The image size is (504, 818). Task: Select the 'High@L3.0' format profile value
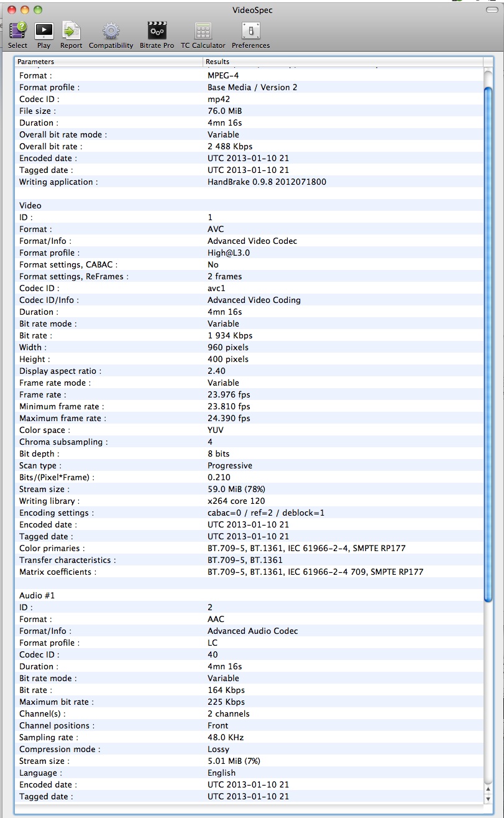pos(228,253)
